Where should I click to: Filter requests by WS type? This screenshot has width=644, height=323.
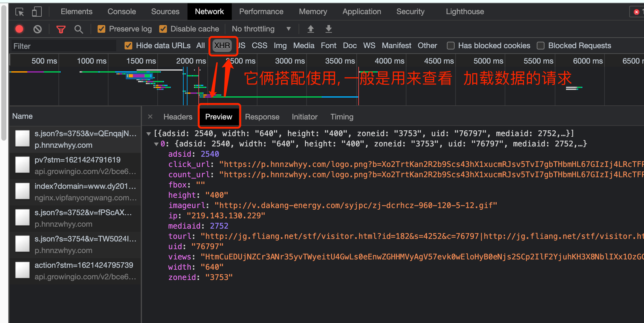[369, 46]
